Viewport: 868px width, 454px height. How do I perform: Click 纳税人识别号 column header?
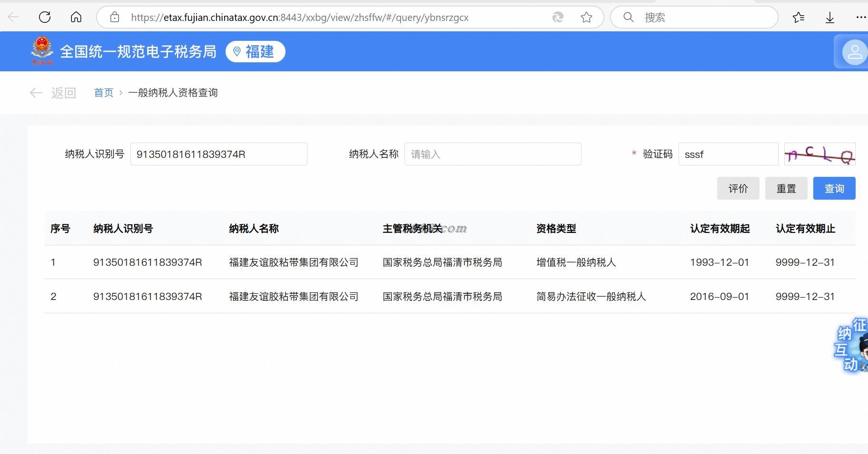coord(123,229)
